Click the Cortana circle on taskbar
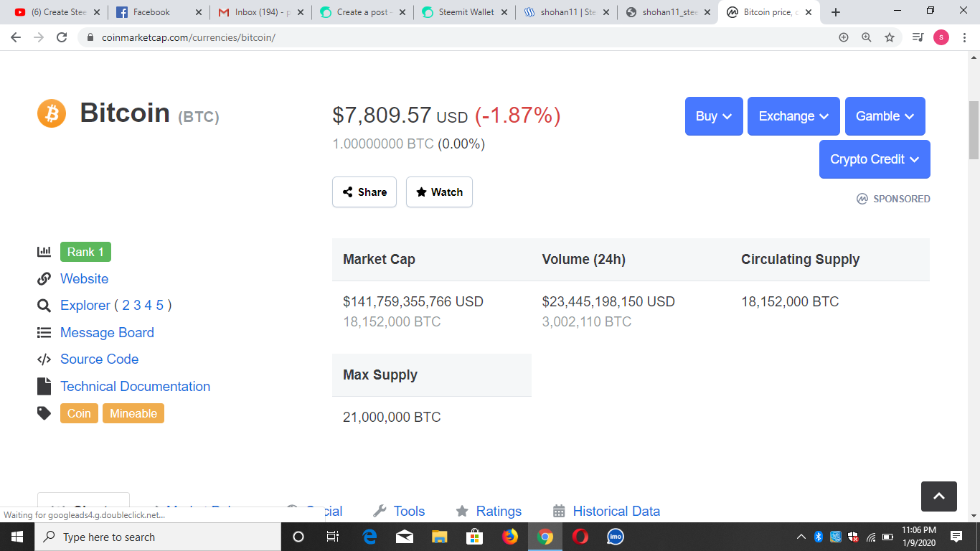 tap(298, 537)
